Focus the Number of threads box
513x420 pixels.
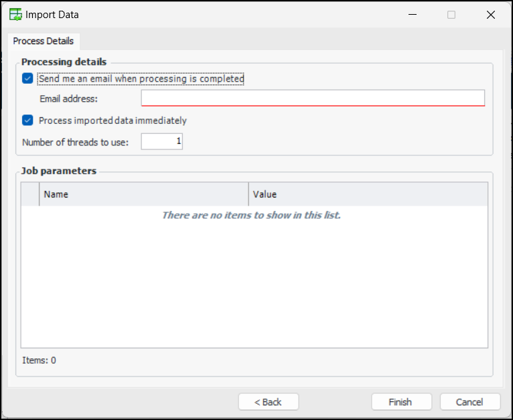pyautogui.click(x=161, y=141)
